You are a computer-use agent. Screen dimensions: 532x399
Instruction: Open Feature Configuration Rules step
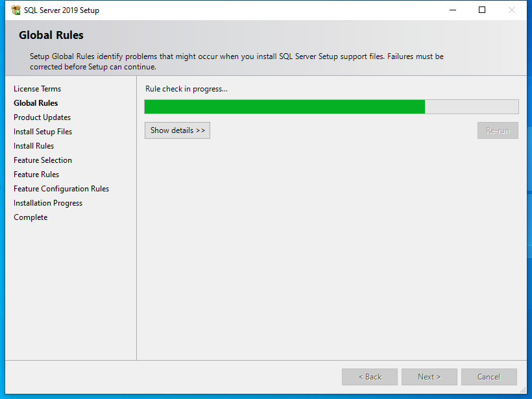click(x=61, y=189)
